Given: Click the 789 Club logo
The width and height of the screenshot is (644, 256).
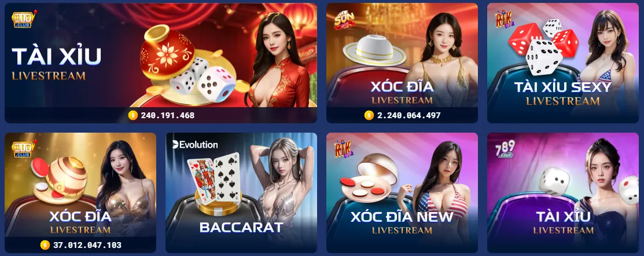Looking at the screenshot, I should pos(505,149).
